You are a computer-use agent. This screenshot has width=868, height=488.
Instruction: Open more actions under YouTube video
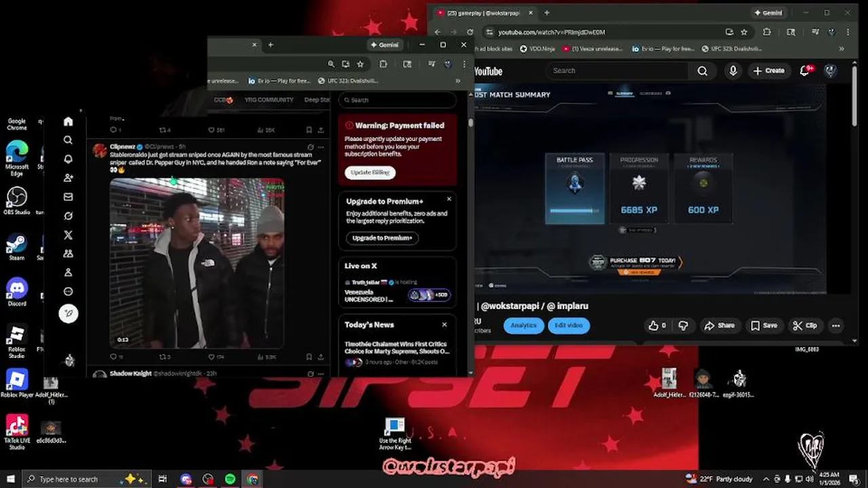coord(835,325)
